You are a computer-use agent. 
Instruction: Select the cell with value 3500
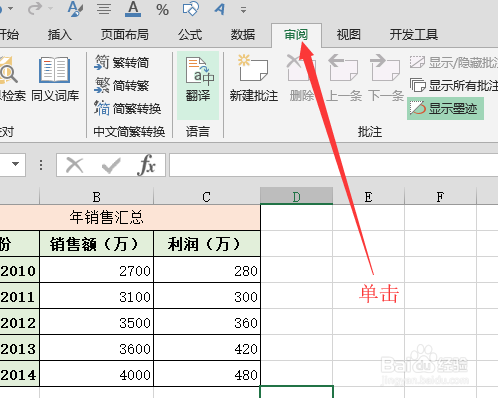[97, 322]
